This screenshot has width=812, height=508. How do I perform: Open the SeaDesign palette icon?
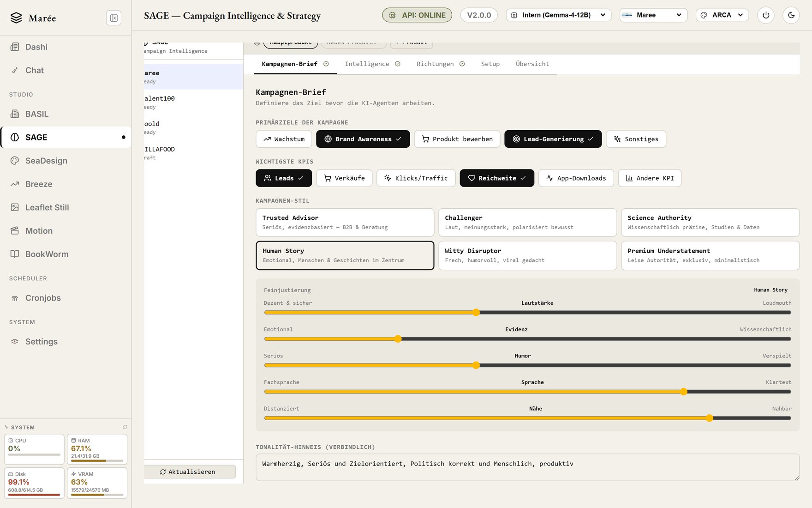[x=15, y=161]
